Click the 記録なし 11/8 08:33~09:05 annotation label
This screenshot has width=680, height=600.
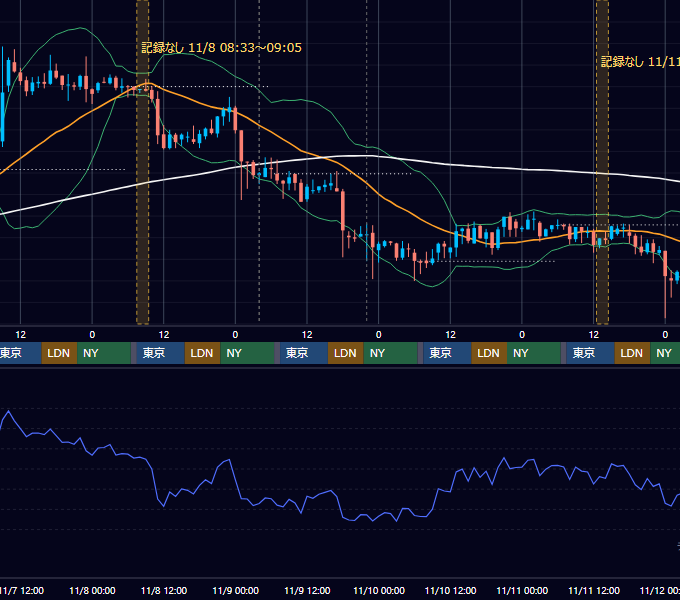pos(222,48)
